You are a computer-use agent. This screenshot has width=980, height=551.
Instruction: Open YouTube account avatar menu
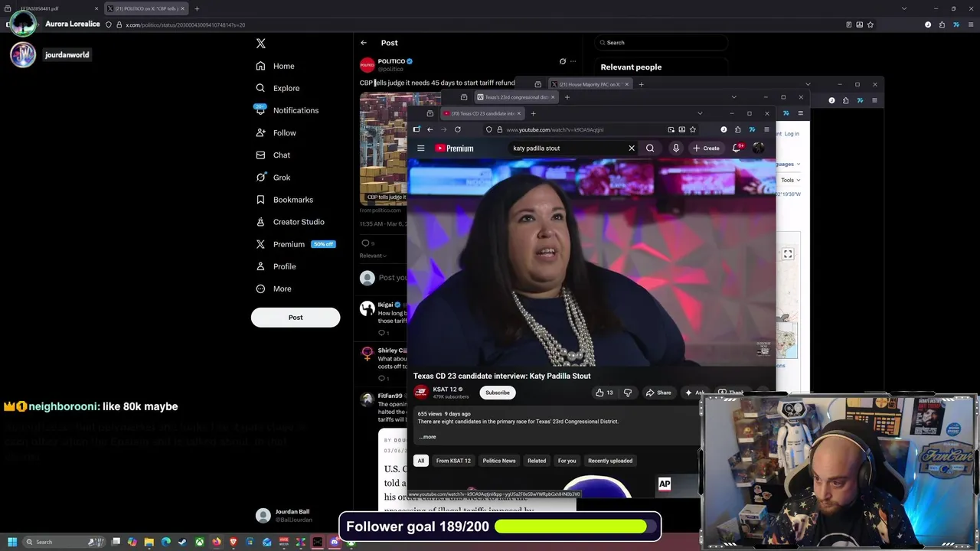(x=758, y=148)
